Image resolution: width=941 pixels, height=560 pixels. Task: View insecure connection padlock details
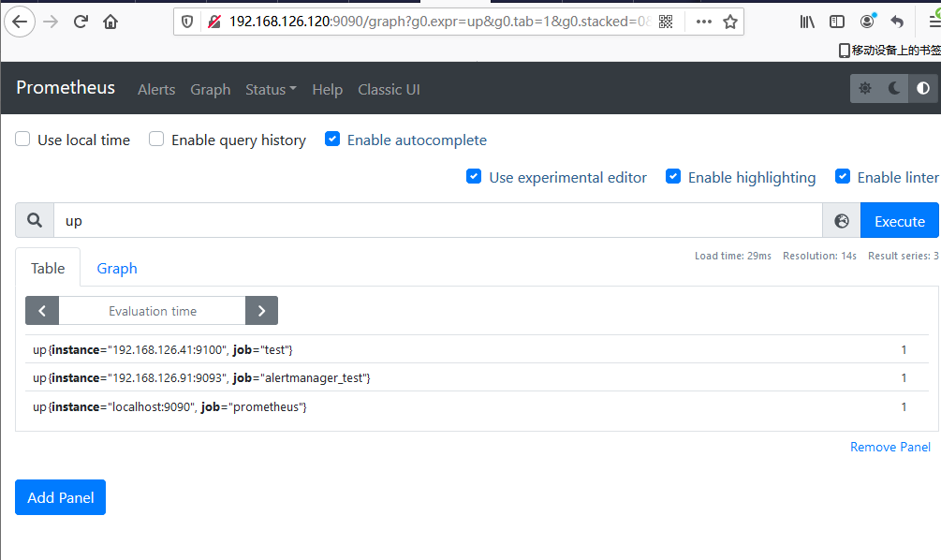(x=213, y=22)
